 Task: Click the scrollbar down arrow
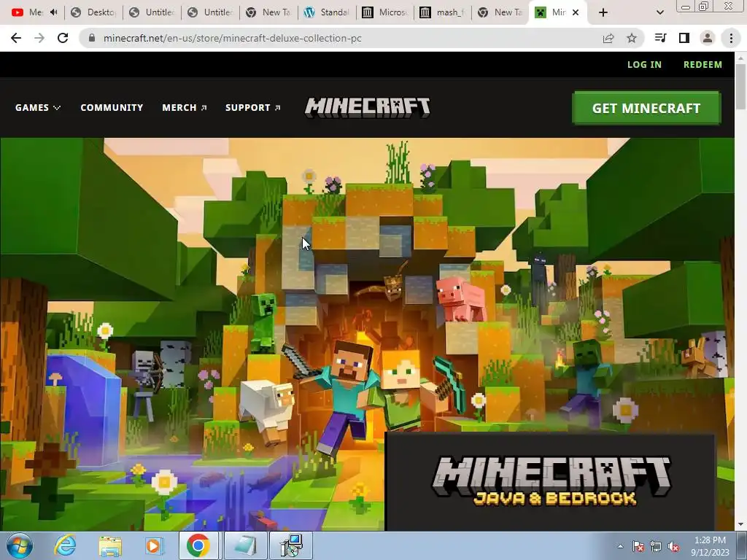[x=741, y=525]
